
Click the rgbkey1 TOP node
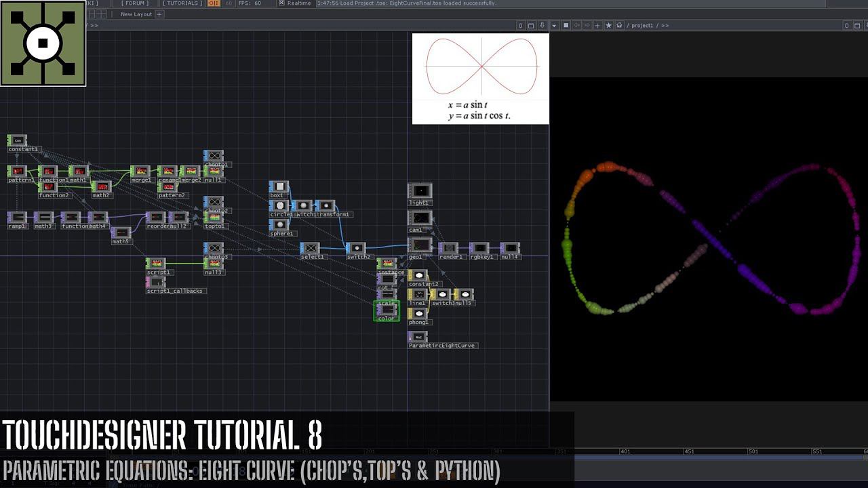click(x=479, y=248)
